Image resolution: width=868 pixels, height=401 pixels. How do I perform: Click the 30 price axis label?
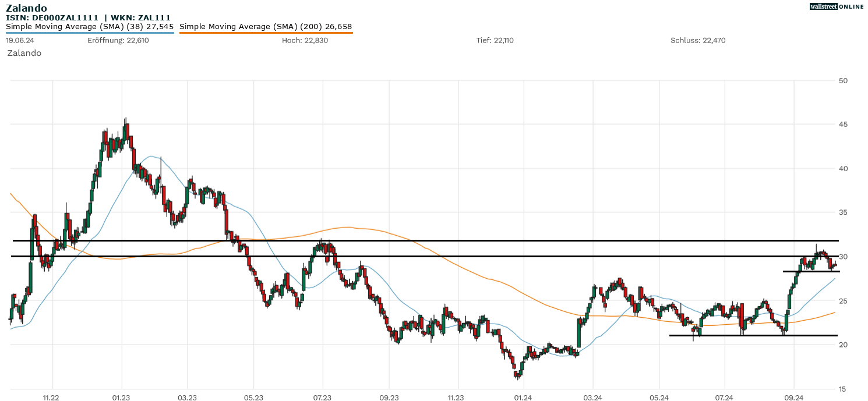844,257
